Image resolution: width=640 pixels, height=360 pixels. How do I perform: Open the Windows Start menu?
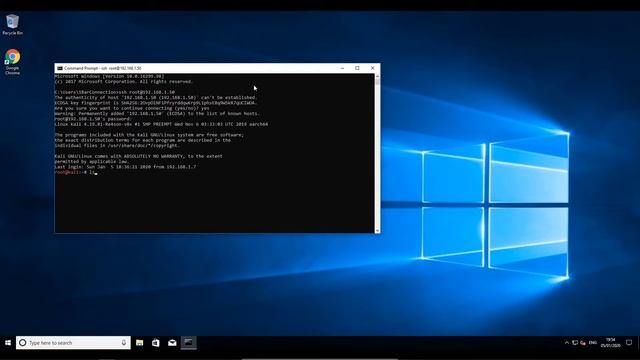[x=8, y=343]
